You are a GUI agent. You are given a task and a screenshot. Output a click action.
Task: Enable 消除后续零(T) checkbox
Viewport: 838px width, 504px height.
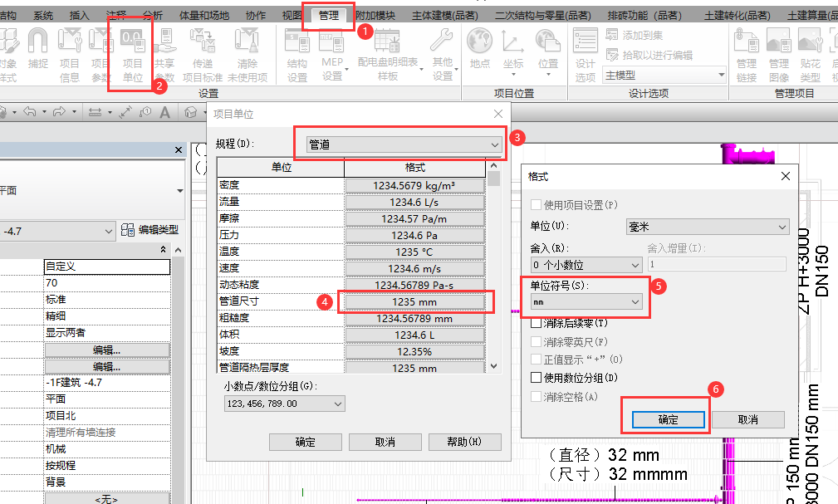coord(536,323)
